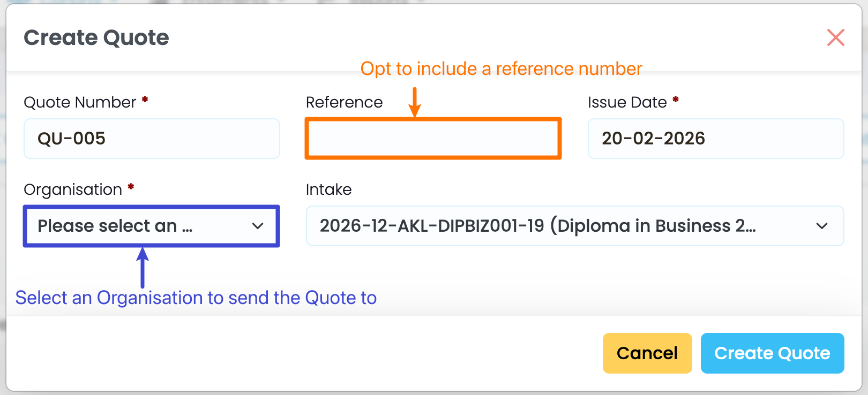Close the Create Quote dialog with the red X
Screen dimensions: 868x395
click(x=835, y=37)
